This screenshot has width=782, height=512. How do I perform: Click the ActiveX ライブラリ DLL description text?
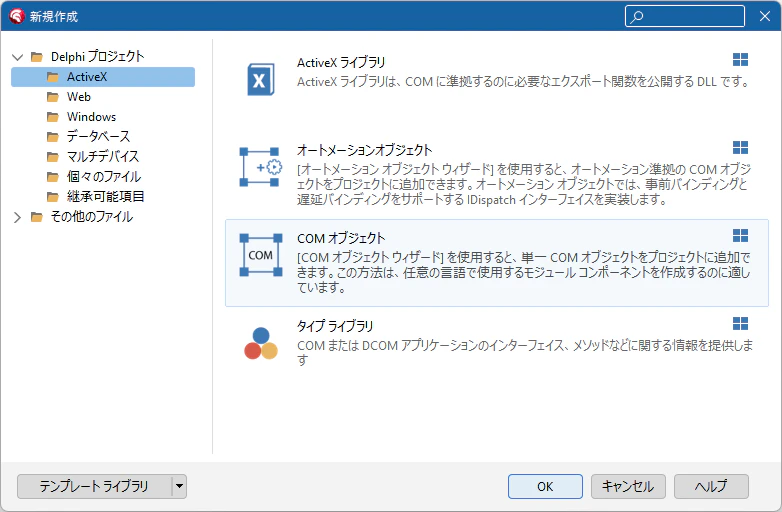click(524, 82)
